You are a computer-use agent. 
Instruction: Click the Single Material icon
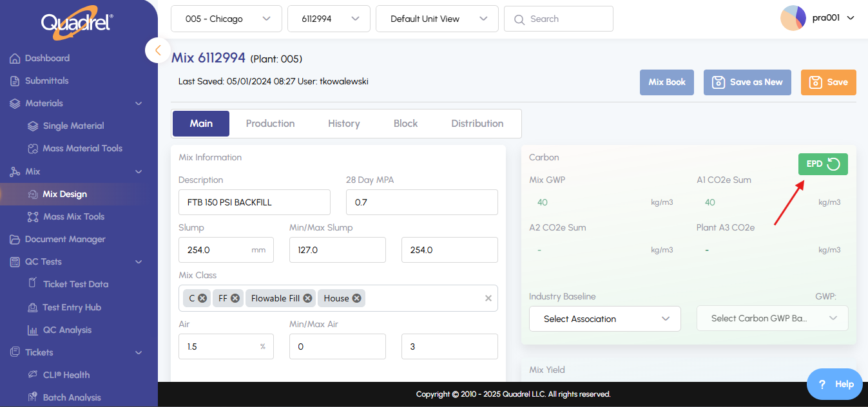click(x=33, y=126)
